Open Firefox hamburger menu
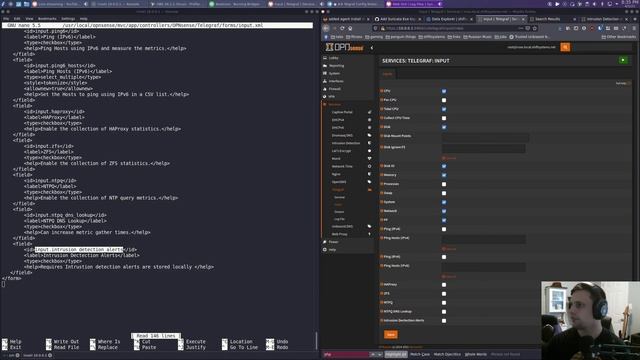Screen dimensions: 640x360 coord(633,28)
